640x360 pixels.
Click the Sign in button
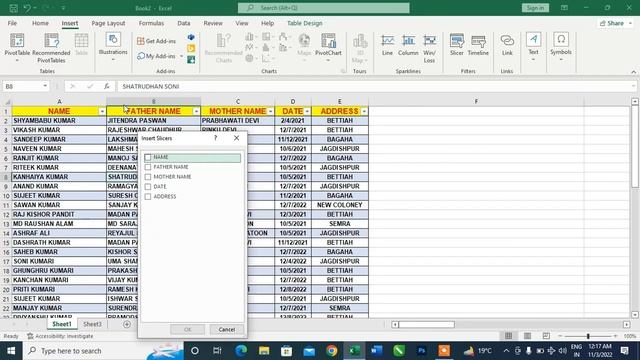click(x=535, y=8)
